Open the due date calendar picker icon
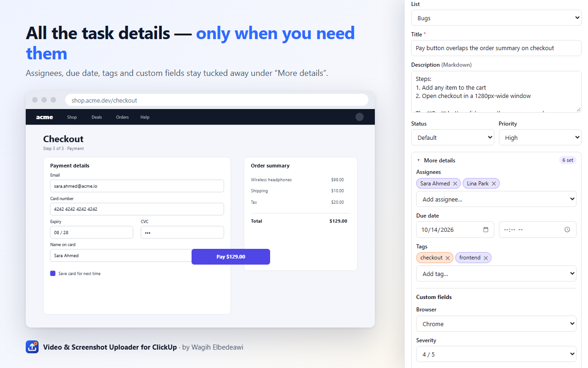The width and height of the screenshot is (588, 368). (x=486, y=230)
